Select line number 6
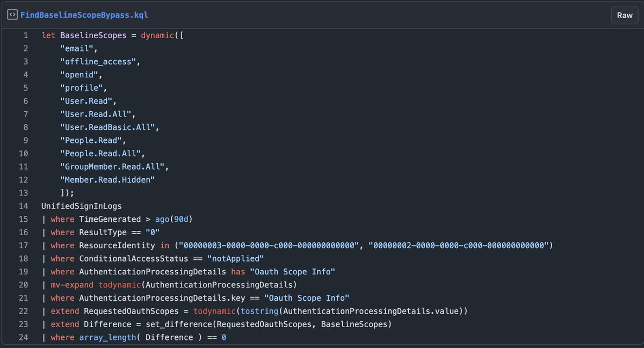The height and width of the screenshot is (348, 644). click(25, 101)
